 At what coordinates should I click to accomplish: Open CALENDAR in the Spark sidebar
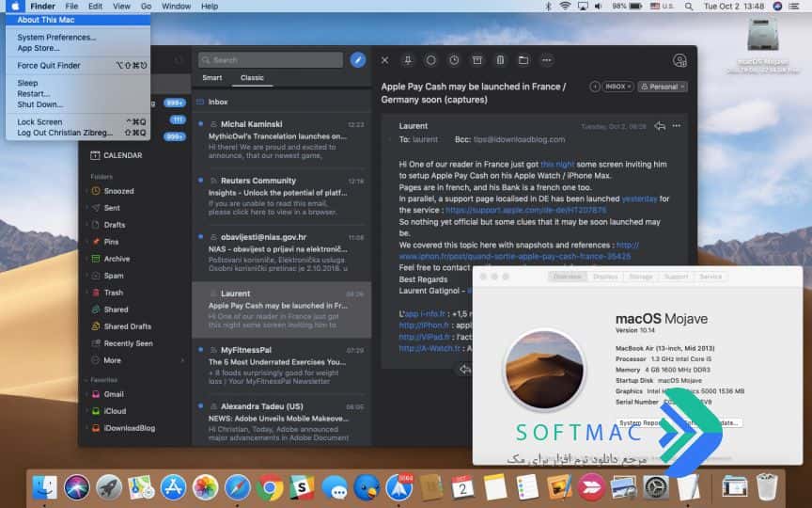(x=117, y=155)
